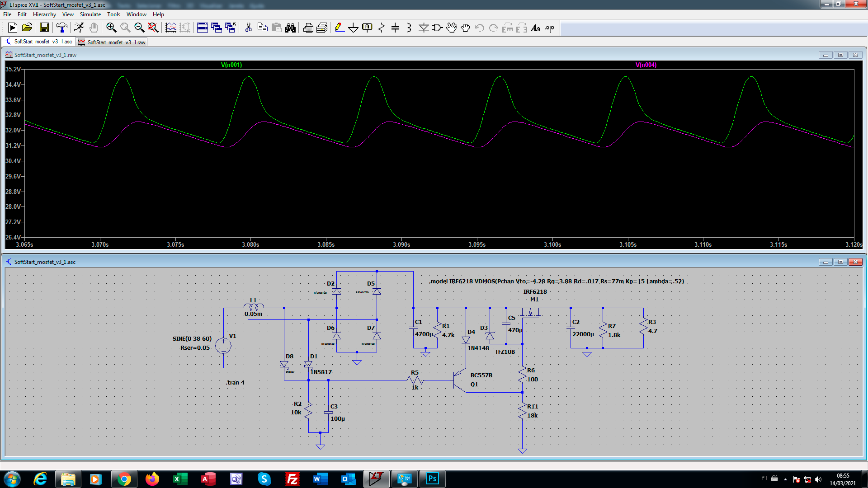The image size is (868, 488).
Task: Click the Zoom to Fit icon
Action: (153, 28)
